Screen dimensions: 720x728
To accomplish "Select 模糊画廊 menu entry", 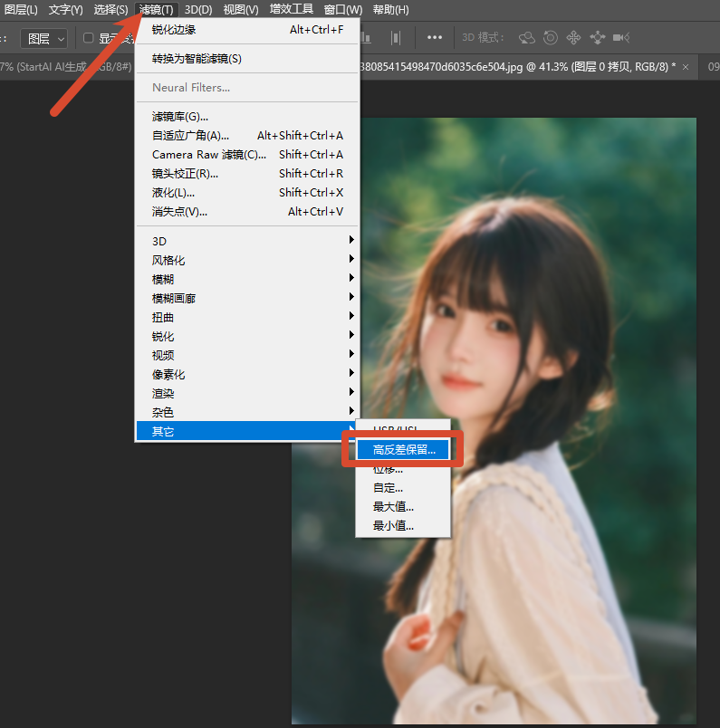I will click(247, 299).
